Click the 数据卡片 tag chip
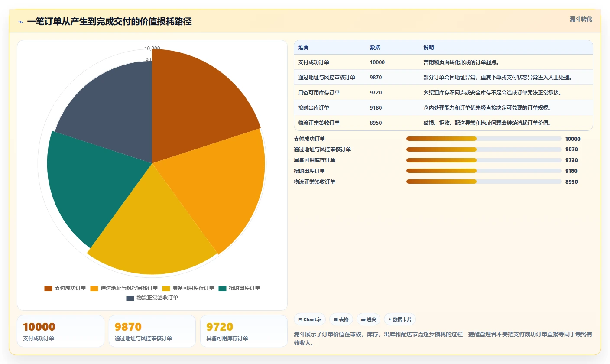610x364 pixels. click(400, 319)
